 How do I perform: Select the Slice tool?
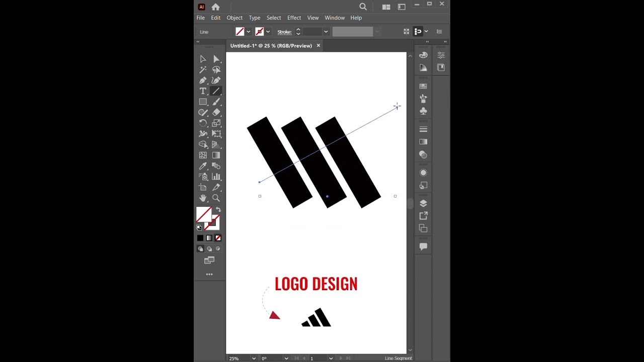click(x=216, y=187)
